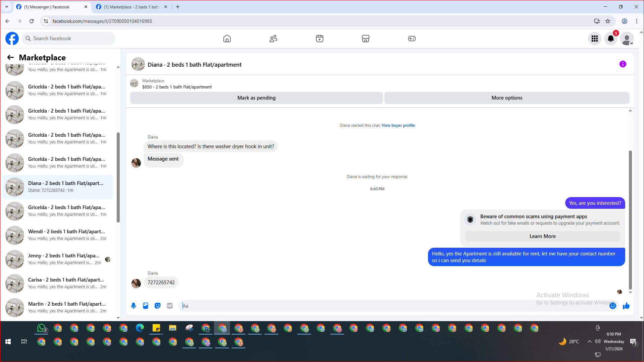Viewport: 644px width, 362px height.
Task: Click the GIF picker icon
Action: point(170,306)
